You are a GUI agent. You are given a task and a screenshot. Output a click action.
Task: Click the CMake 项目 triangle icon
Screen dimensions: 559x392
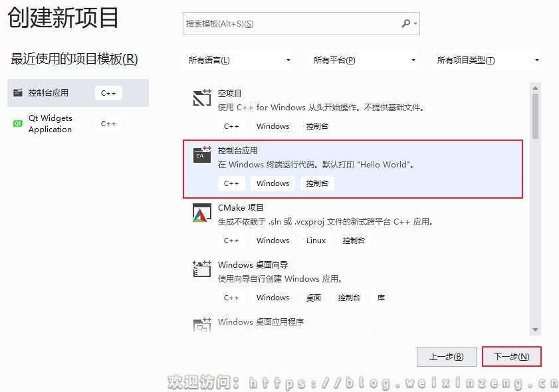[x=202, y=213]
